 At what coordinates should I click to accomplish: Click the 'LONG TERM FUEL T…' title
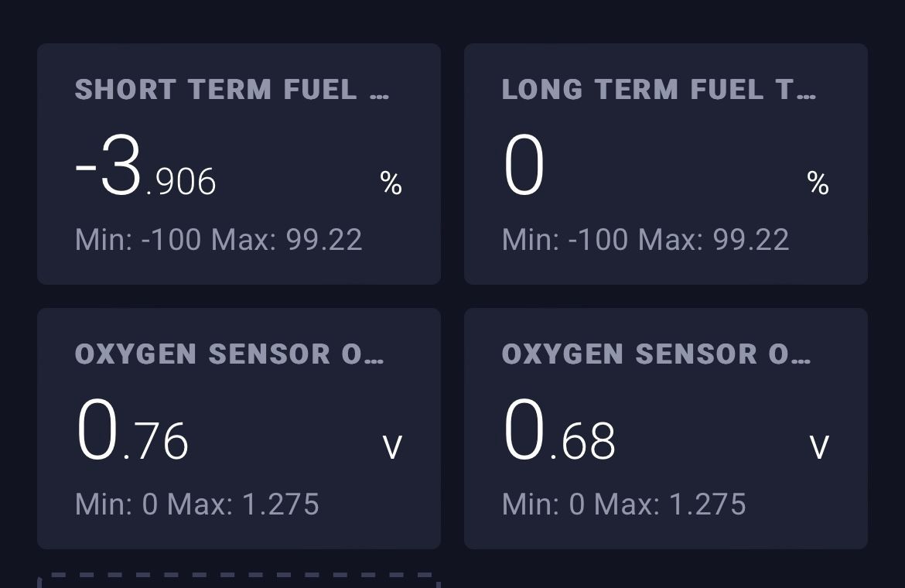tap(658, 90)
